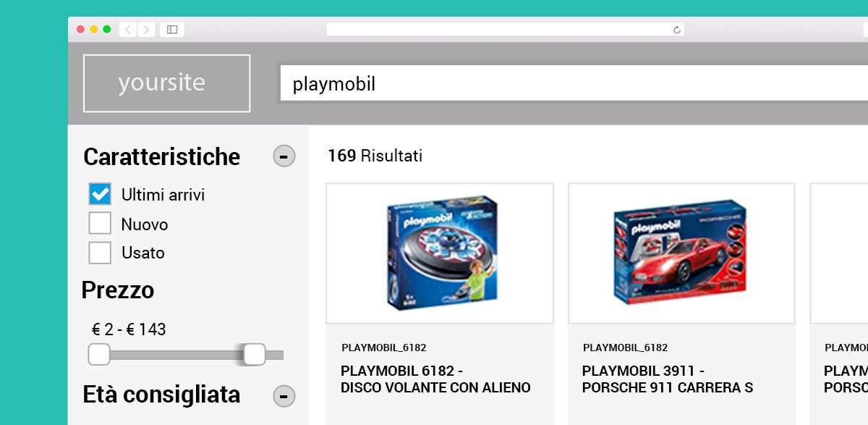The width and height of the screenshot is (868, 425).
Task: Collapse the Caratteristiche filter section
Action: point(284,156)
